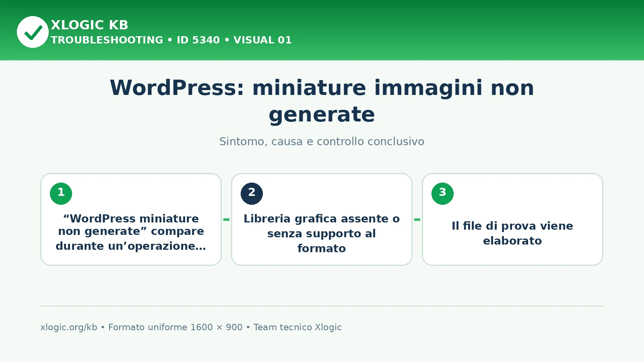The image size is (644, 362).
Task: Click the white checkmark logo icon
Action: 33,32
